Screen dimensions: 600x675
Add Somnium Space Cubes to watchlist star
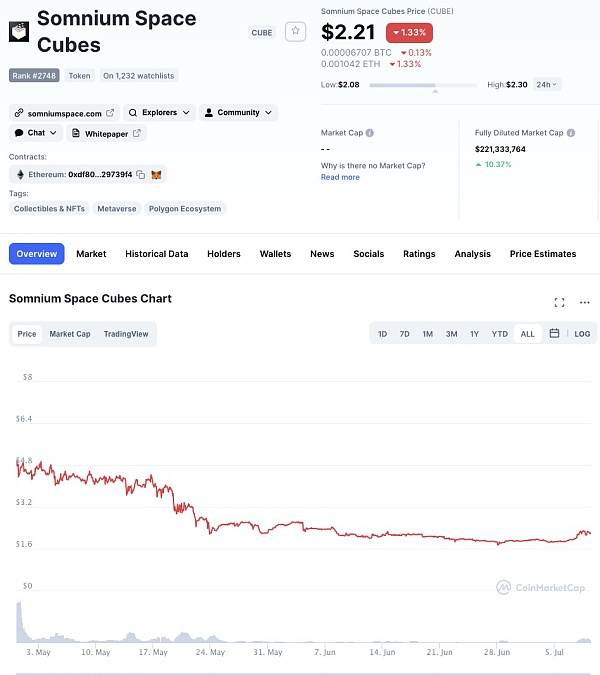click(295, 31)
